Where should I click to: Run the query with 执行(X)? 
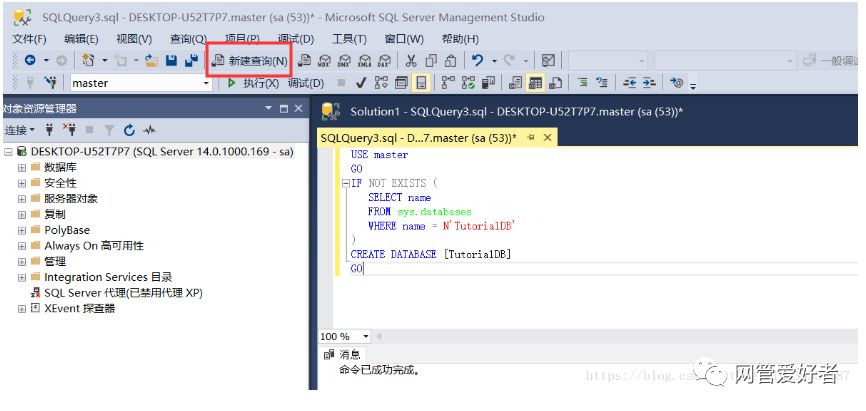[x=252, y=83]
